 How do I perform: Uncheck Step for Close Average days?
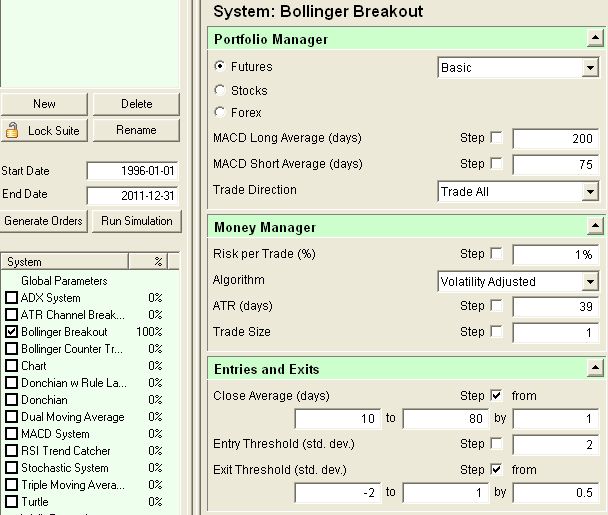point(496,395)
